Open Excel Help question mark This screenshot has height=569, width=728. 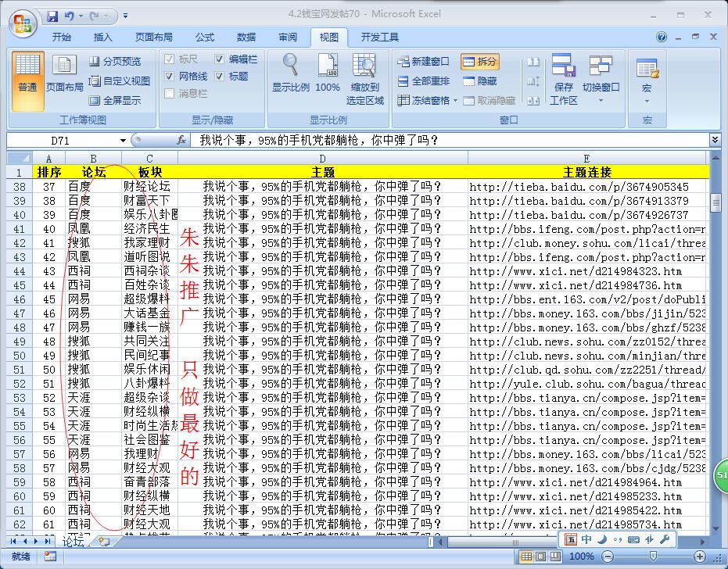click(662, 38)
